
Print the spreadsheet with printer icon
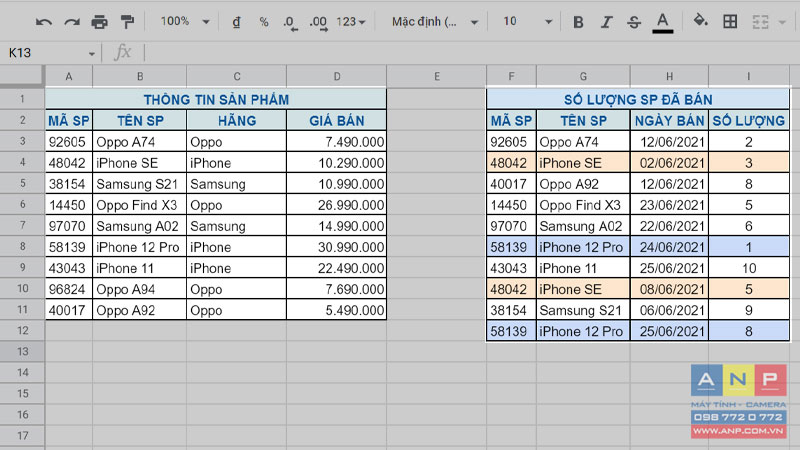pos(99,22)
